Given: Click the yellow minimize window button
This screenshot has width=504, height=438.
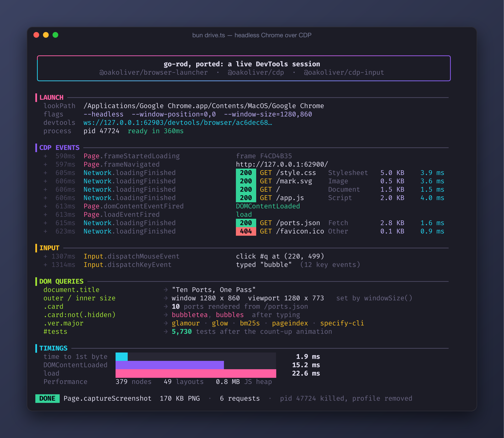Looking at the screenshot, I should (46, 35).
